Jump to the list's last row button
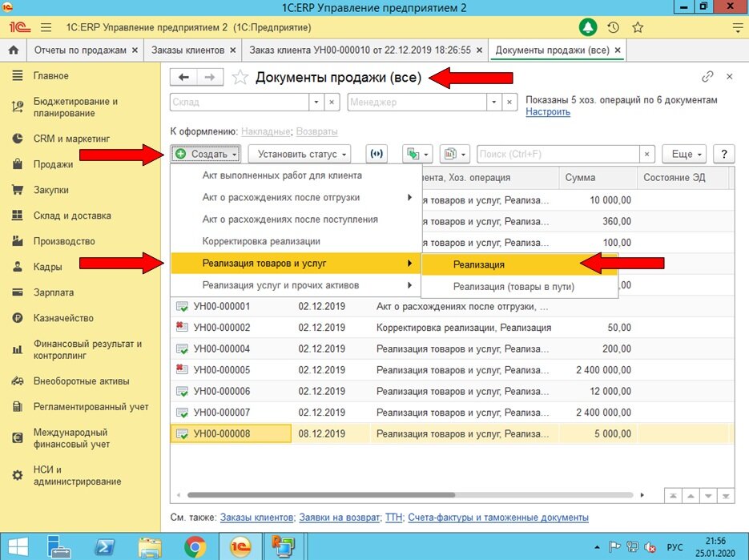This screenshot has width=749, height=560. (726, 496)
